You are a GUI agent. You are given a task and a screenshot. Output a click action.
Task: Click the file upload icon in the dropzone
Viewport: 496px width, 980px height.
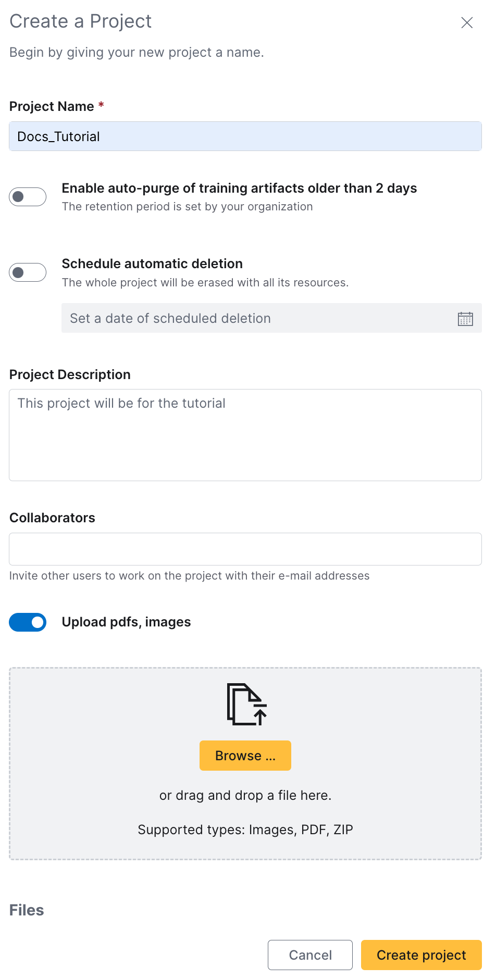(x=245, y=703)
